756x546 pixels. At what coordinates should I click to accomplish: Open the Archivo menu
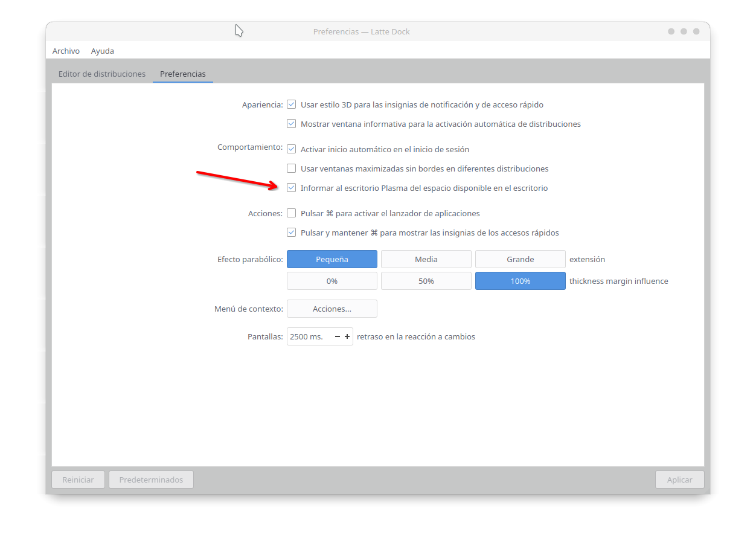click(x=66, y=51)
